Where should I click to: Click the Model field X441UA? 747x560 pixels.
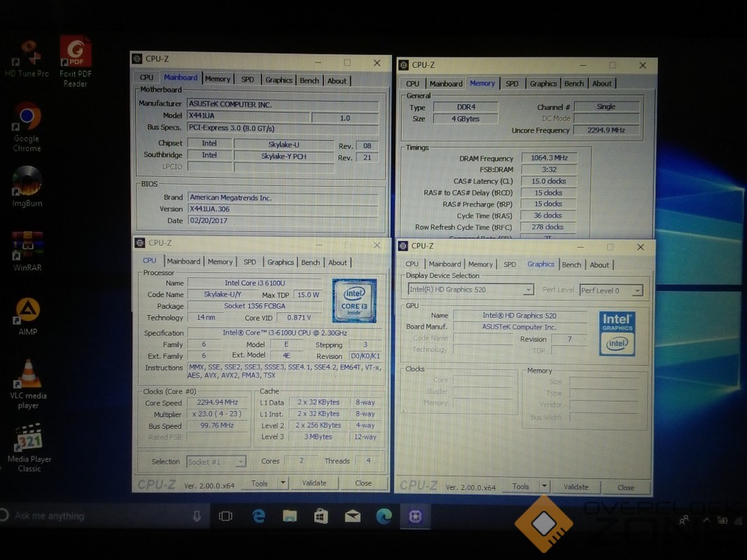[248, 115]
